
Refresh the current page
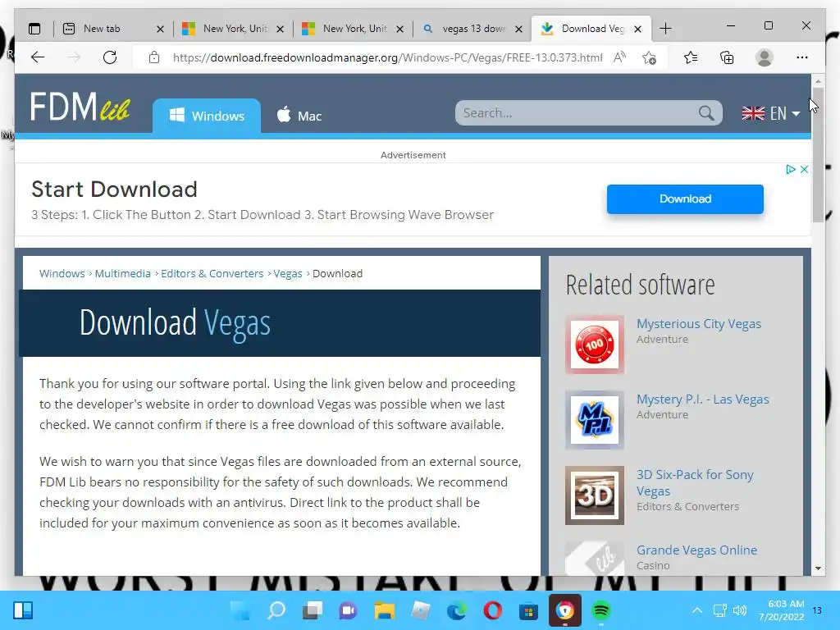[x=110, y=57]
